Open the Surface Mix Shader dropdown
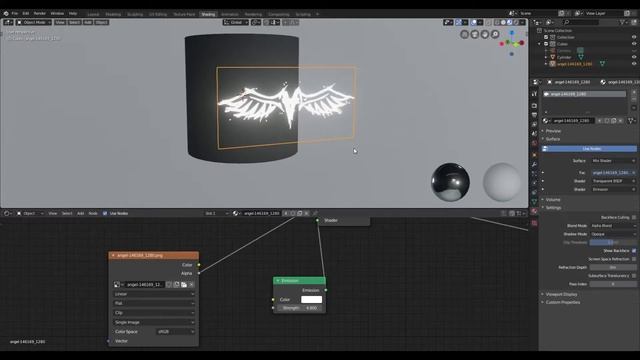The image size is (640, 360). [613, 161]
